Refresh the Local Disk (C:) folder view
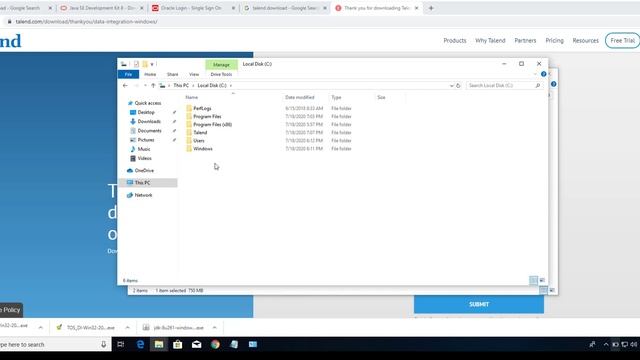The image size is (640, 360). pyautogui.click(x=458, y=86)
